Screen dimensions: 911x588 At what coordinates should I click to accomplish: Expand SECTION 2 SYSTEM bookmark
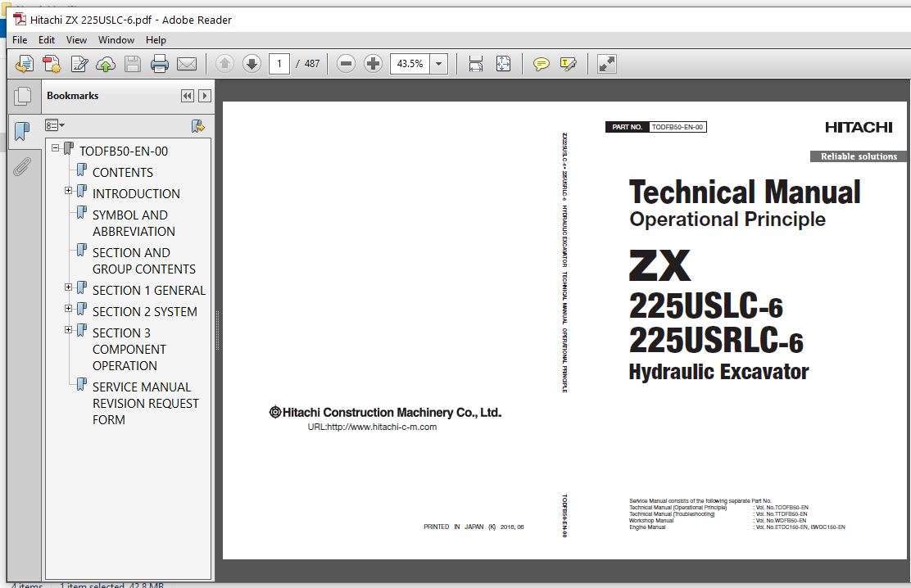coord(69,309)
